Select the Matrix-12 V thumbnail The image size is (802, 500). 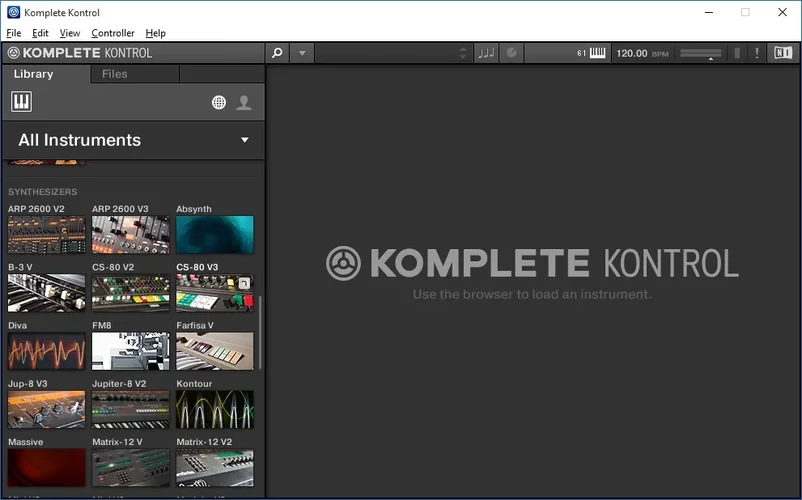coord(130,467)
